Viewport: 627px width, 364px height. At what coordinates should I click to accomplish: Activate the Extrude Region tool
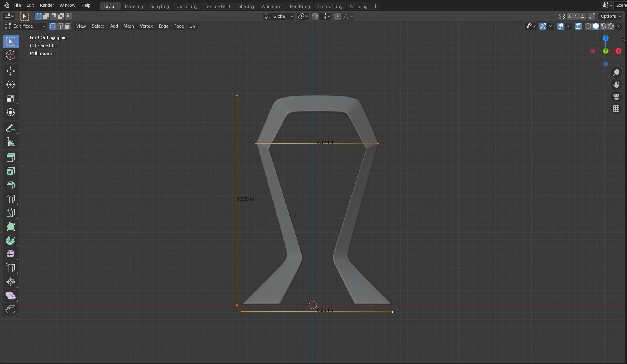[11, 158]
